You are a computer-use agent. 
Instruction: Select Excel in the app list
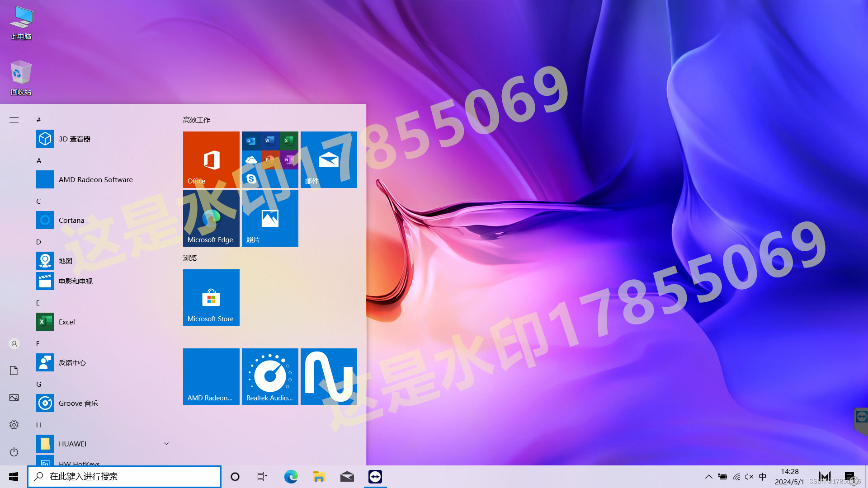66,322
